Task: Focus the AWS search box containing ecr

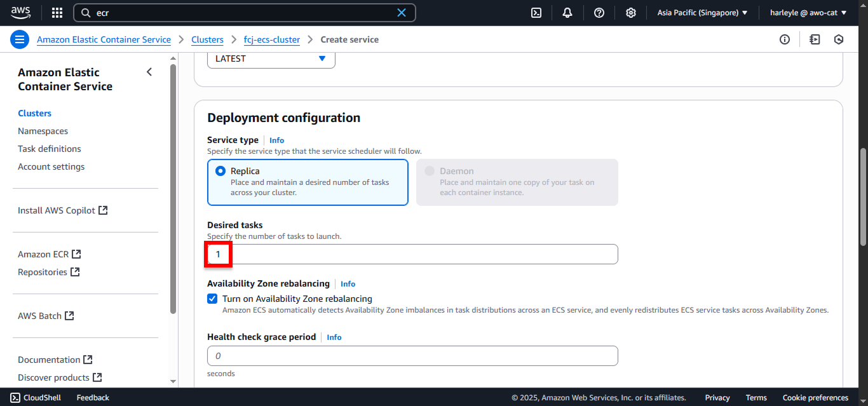Action: coord(245,13)
